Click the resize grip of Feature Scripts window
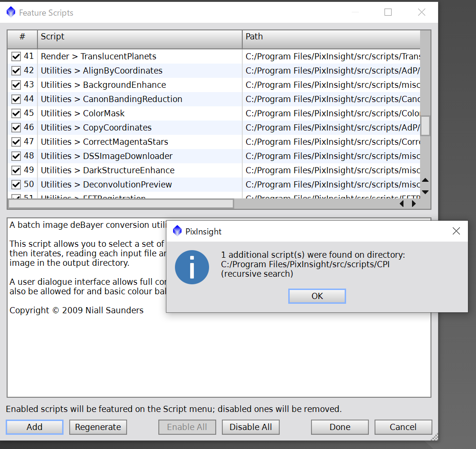The height and width of the screenshot is (449, 476). point(434,437)
